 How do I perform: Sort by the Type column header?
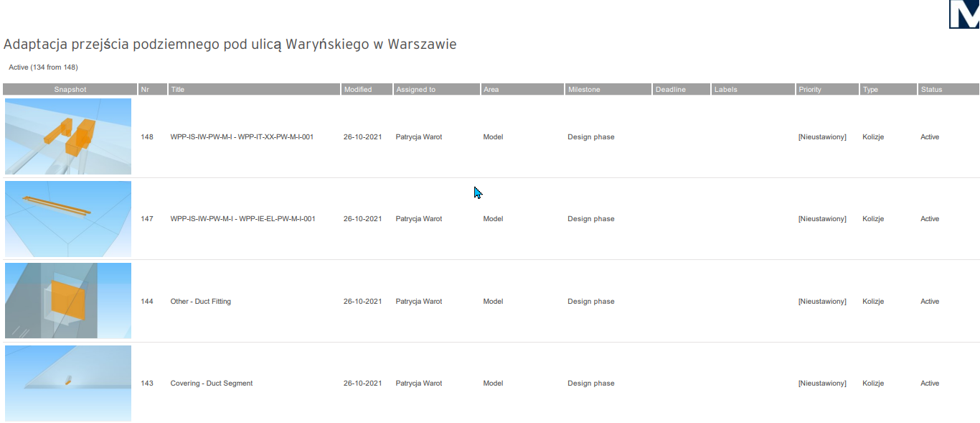click(x=888, y=90)
